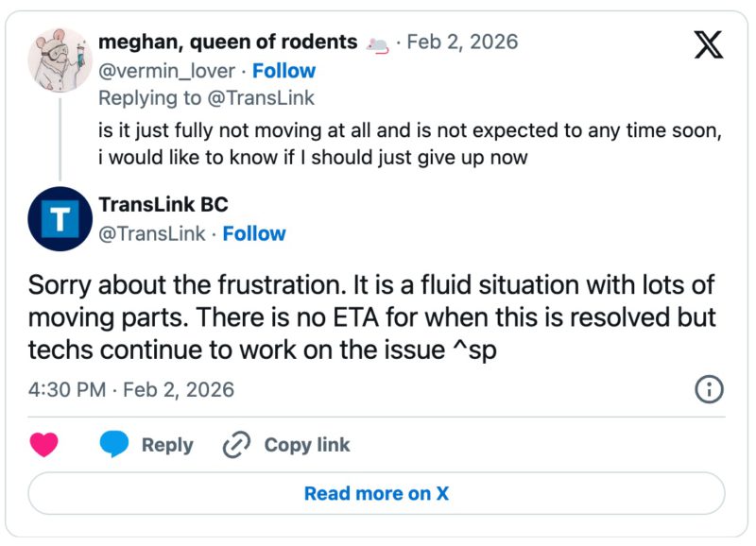Follow the @vermin_lover account

tap(283, 71)
